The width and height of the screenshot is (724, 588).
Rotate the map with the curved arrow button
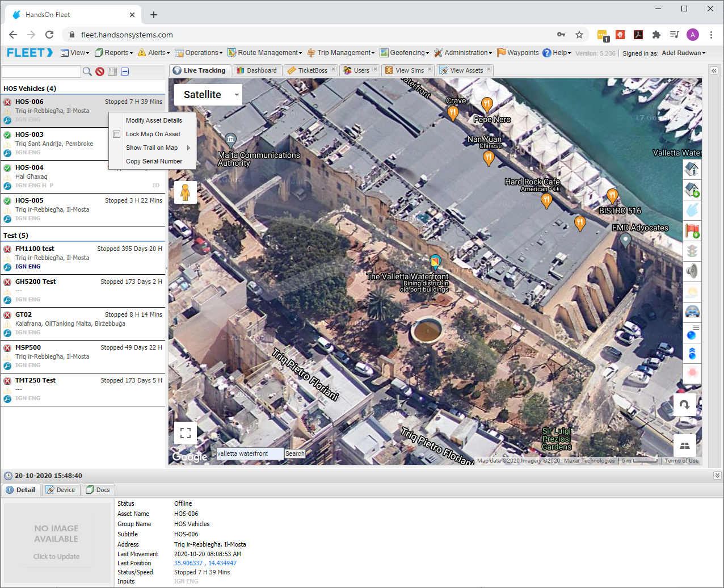point(685,405)
